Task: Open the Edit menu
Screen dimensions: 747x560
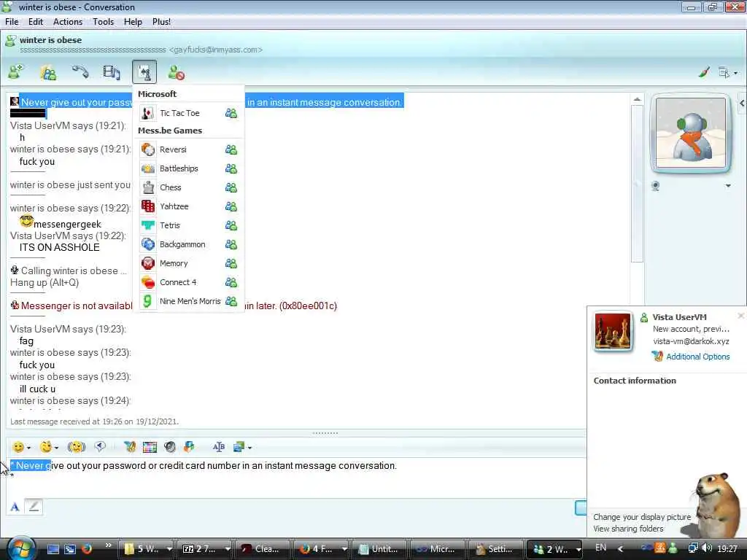Action: 36,22
